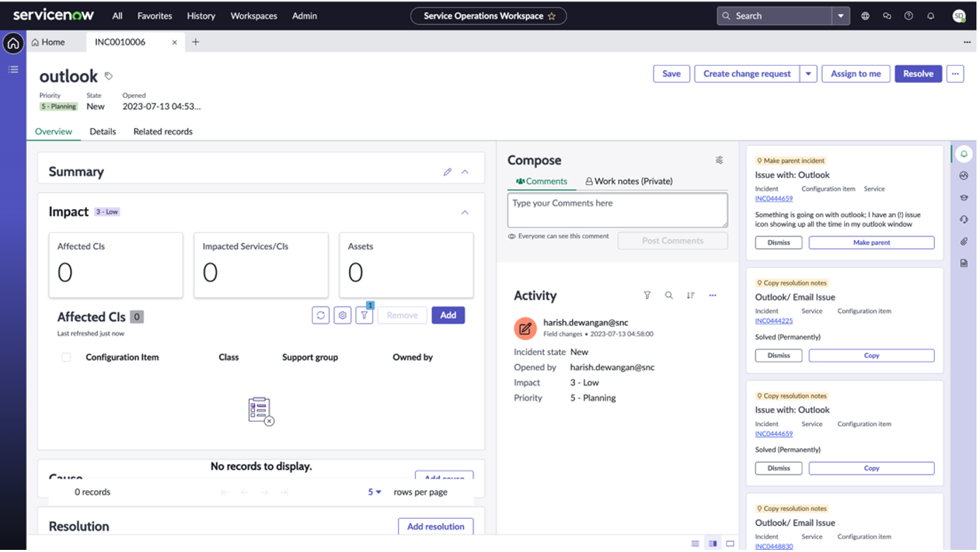
Task: Open a new tab with plus icon
Action: (x=195, y=42)
